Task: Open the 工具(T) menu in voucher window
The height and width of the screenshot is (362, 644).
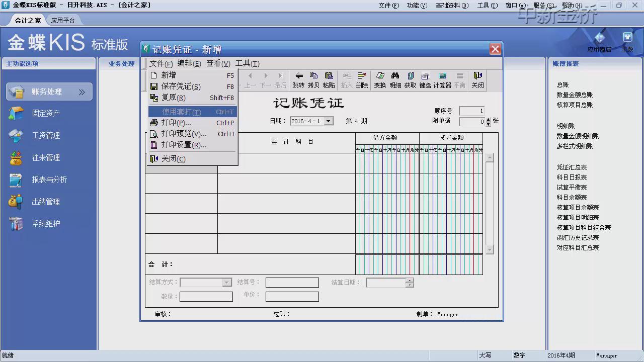Action: [248, 63]
